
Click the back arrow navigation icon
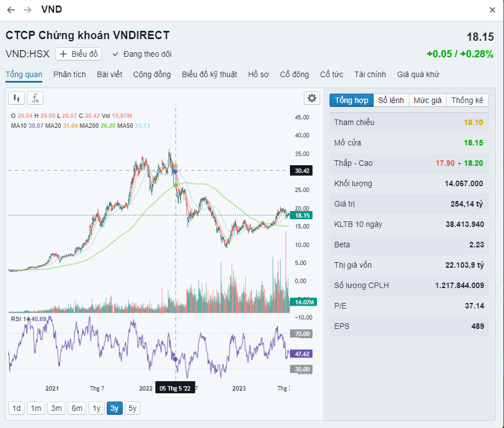(x=11, y=10)
